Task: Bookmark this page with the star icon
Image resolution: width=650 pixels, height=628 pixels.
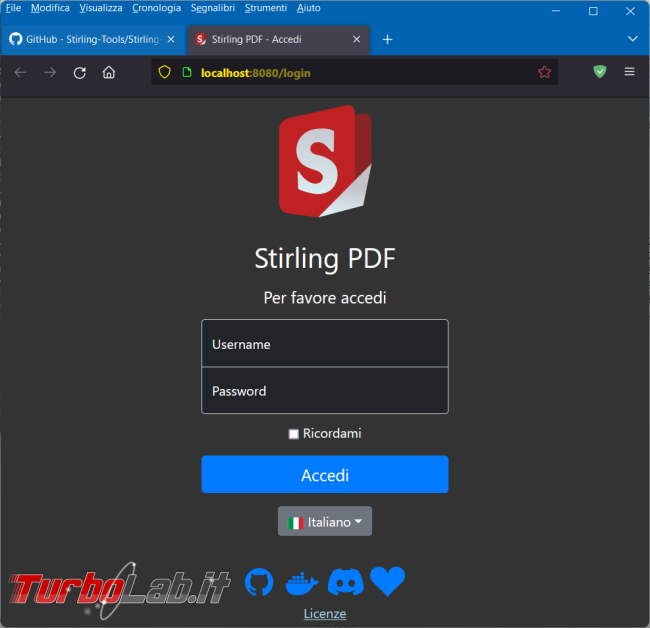Action: pyautogui.click(x=544, y=72)
